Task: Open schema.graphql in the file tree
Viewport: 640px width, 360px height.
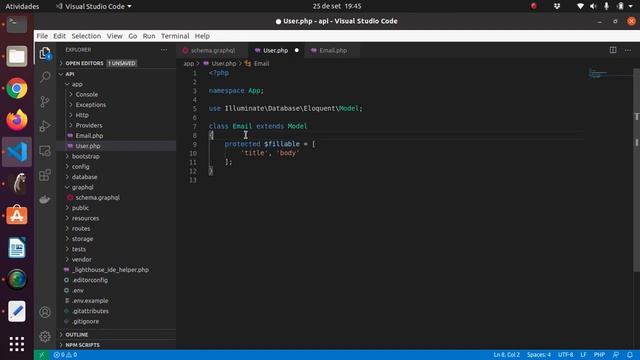Action: click(x=98, y=198)
